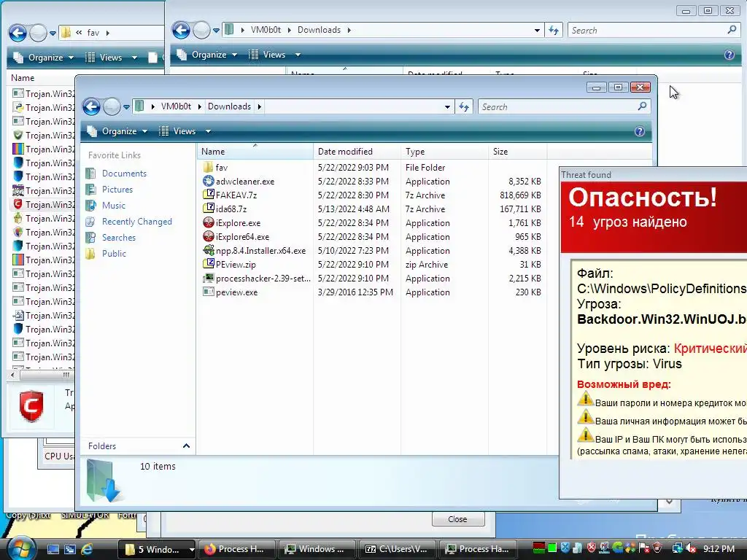Switch to 5 Windows Explorer taskbar group
Screen dimensions: 747x560
point(156,549)
